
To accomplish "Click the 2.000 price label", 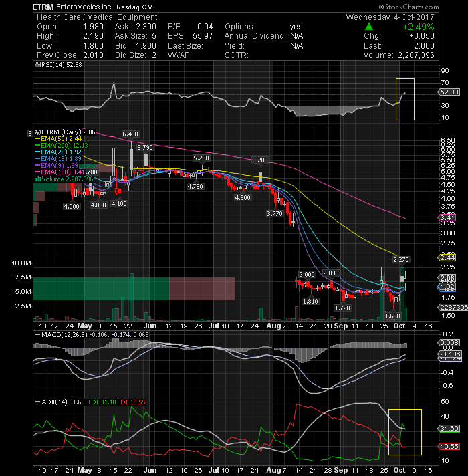I will coord(307,274).
